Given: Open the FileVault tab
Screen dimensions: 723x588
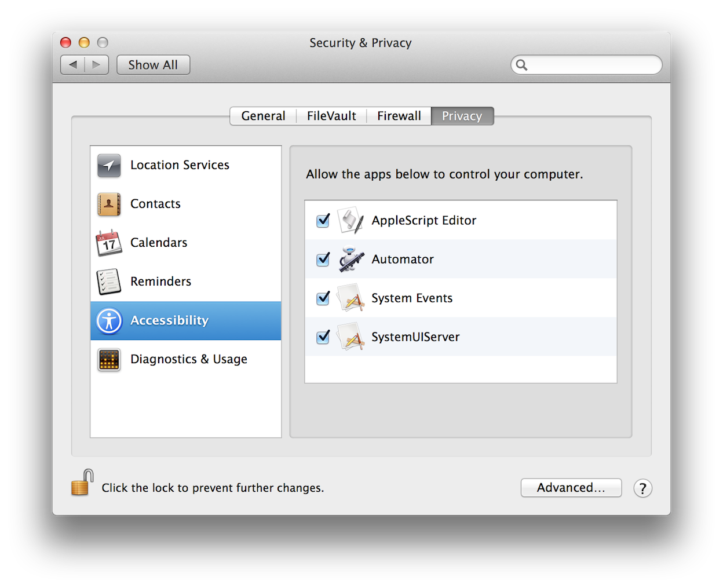Looking at the screenshot, I should pos(331,116).
